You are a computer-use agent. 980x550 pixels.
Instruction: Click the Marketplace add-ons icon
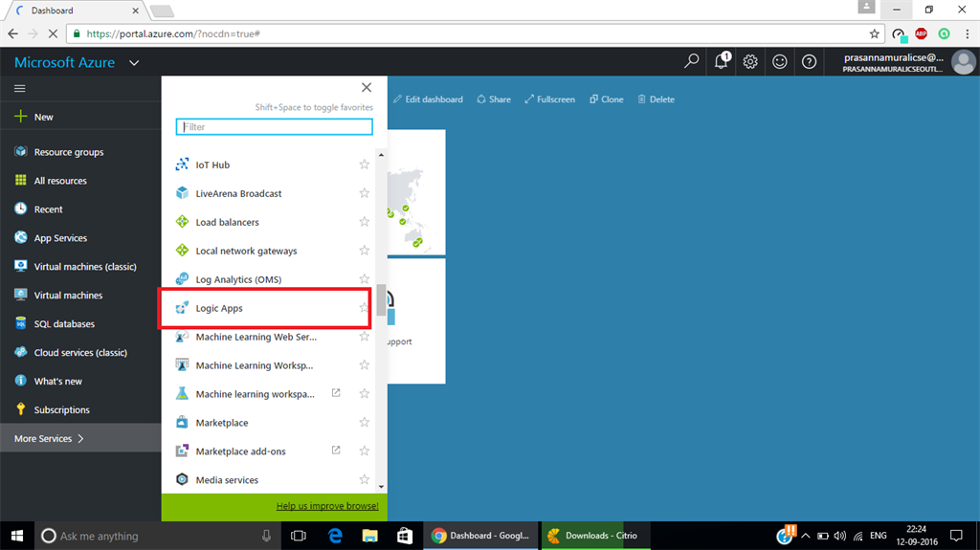pos(182,451)
